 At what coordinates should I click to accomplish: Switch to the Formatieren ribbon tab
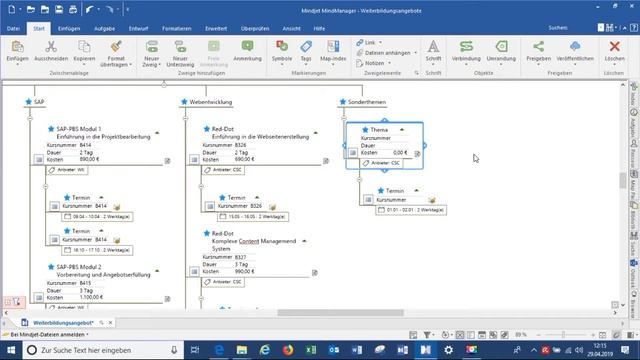[x=177, y=29]
